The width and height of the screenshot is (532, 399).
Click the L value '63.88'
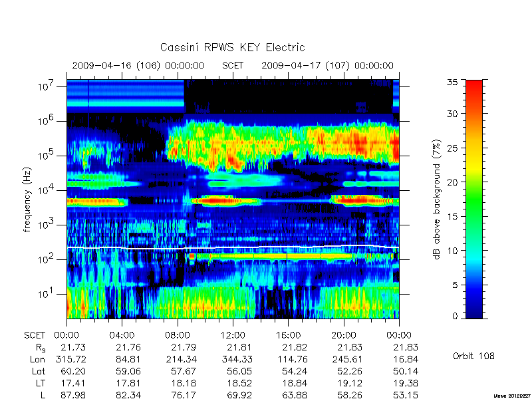(x=295, y=395)
